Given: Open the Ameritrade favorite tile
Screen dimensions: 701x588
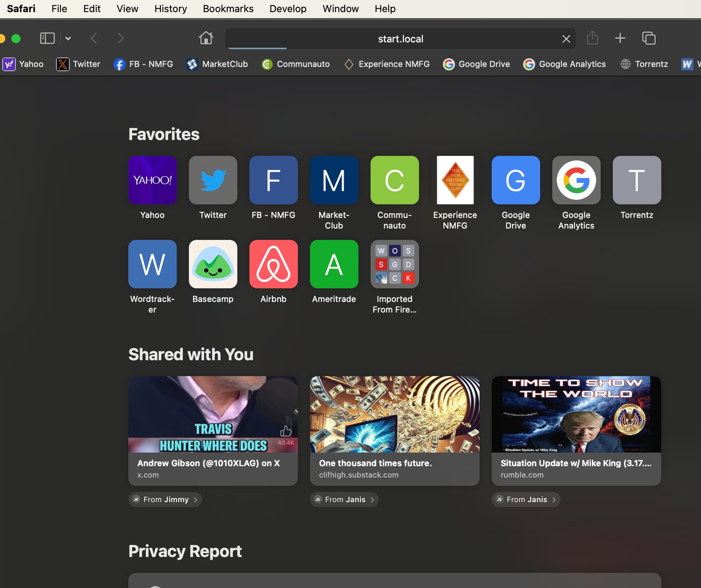Looking at the screenshot, I should pos(334,264).
